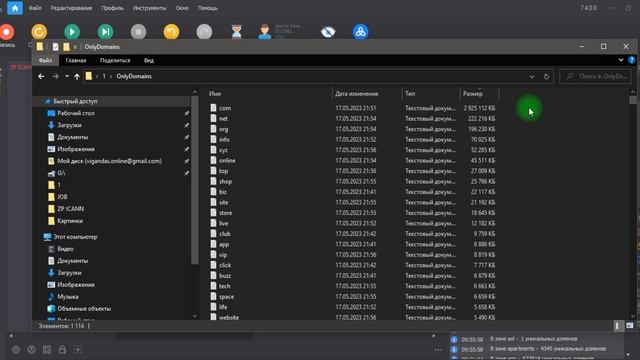Click the blue Home button in the main app
The width and height of the screenshot is (640, 360).
tap(15, 8)
